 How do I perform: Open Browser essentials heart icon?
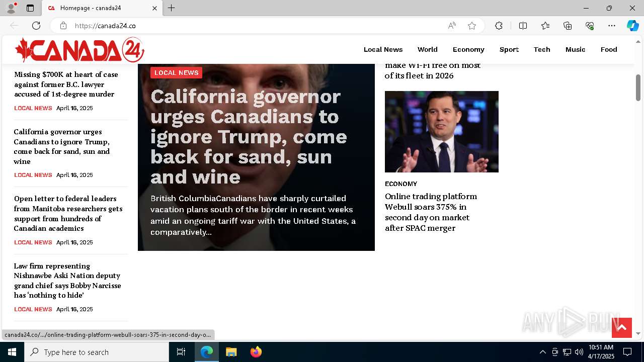coord(590,26)
